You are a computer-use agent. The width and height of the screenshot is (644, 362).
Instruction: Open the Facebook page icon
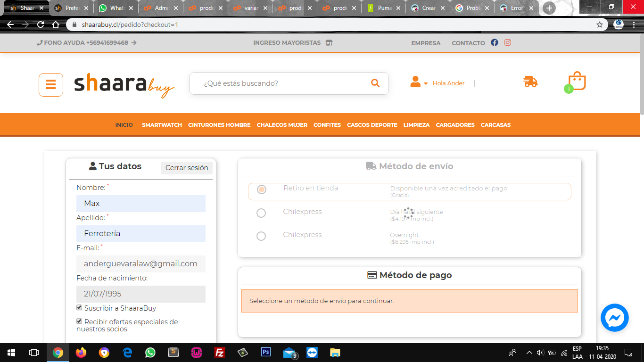[495, 42]
